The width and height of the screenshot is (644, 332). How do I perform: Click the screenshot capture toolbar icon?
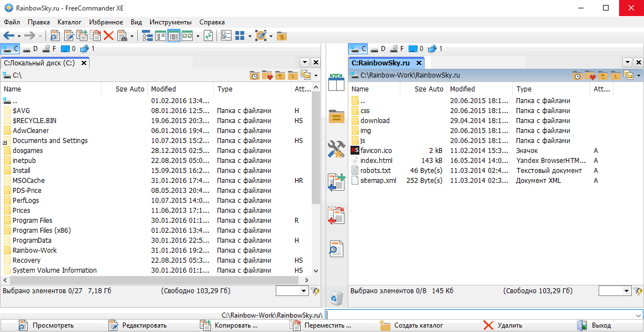coord(261,35)
